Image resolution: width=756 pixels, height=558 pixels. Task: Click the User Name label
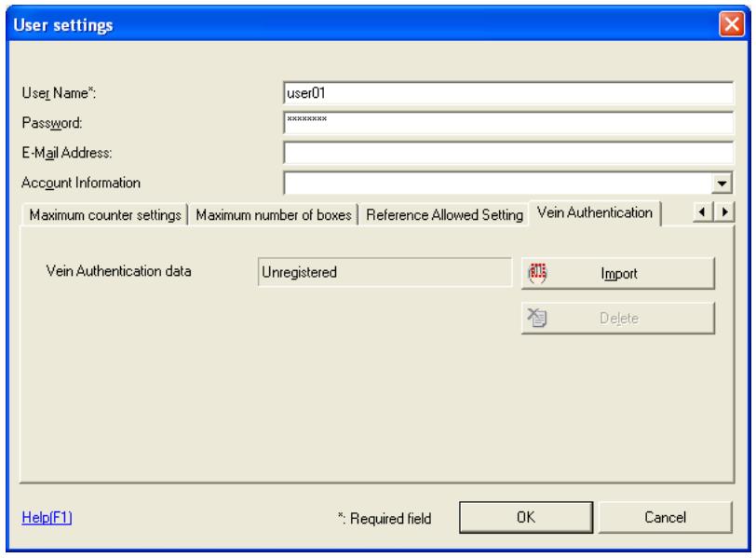click(x=59, y=92)
